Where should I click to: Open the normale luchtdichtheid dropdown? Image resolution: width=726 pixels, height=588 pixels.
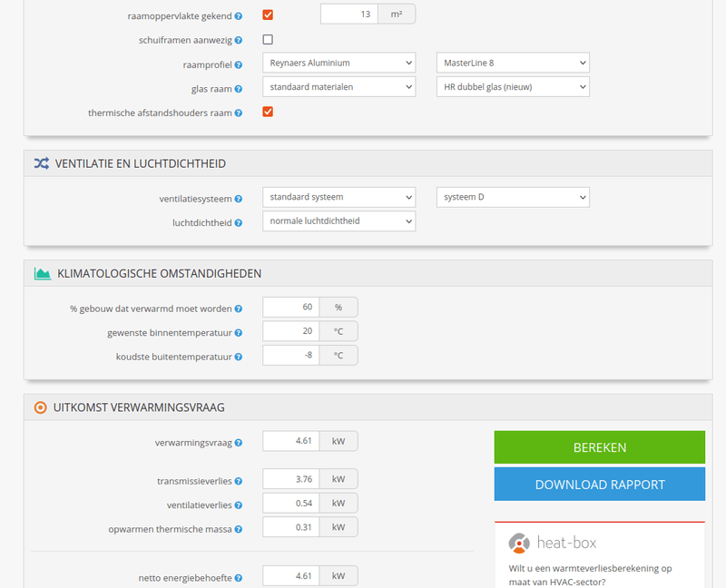click(338, 220)
